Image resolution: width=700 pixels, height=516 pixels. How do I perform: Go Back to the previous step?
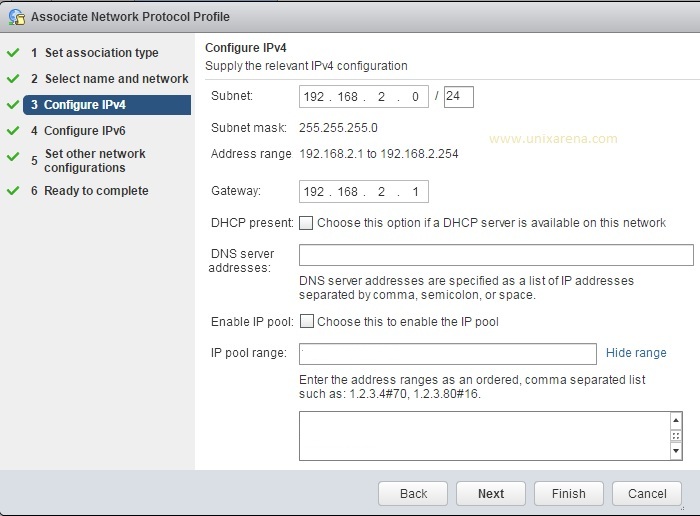[x=413, y=493]
